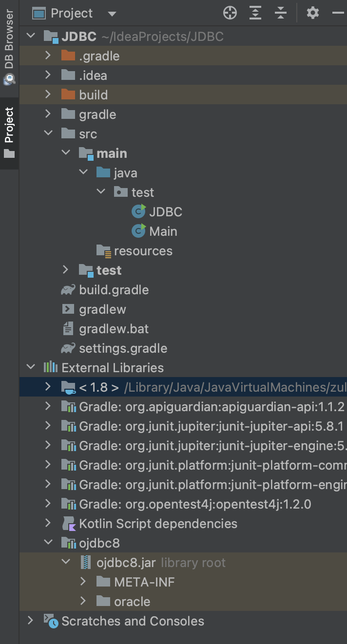This screenshot has width=347, height=644.
Task: Click the main module folder icon
Action: [86, 153]
